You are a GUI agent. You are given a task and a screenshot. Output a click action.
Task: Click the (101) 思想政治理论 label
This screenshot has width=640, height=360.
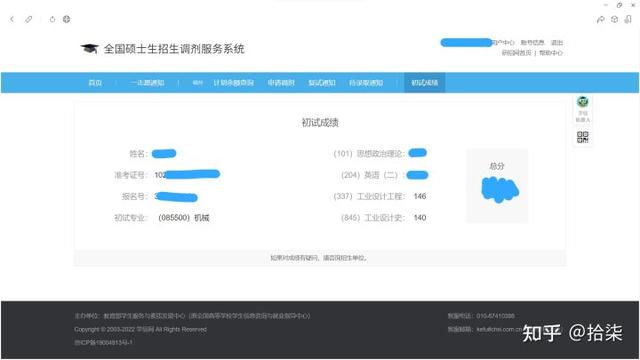[369, 153]
